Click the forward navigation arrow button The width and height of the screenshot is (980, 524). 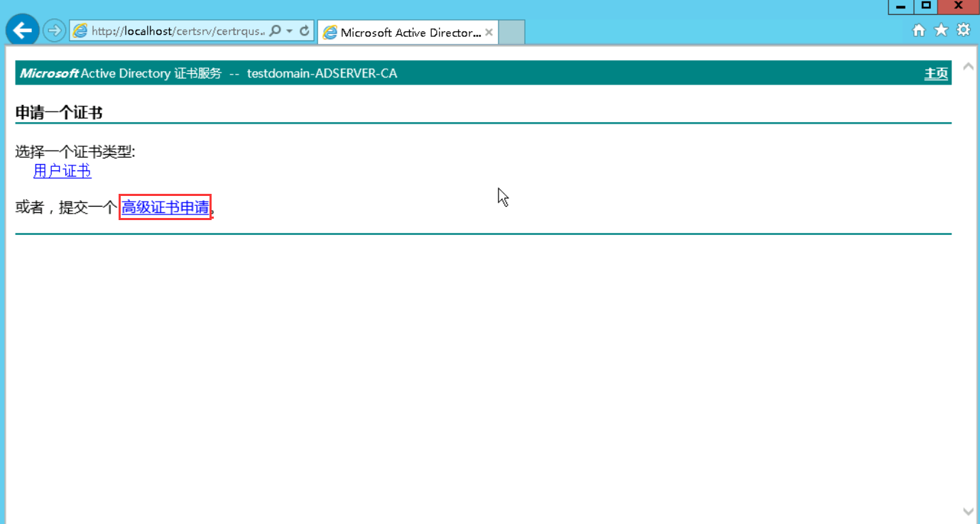pos(54,31)
